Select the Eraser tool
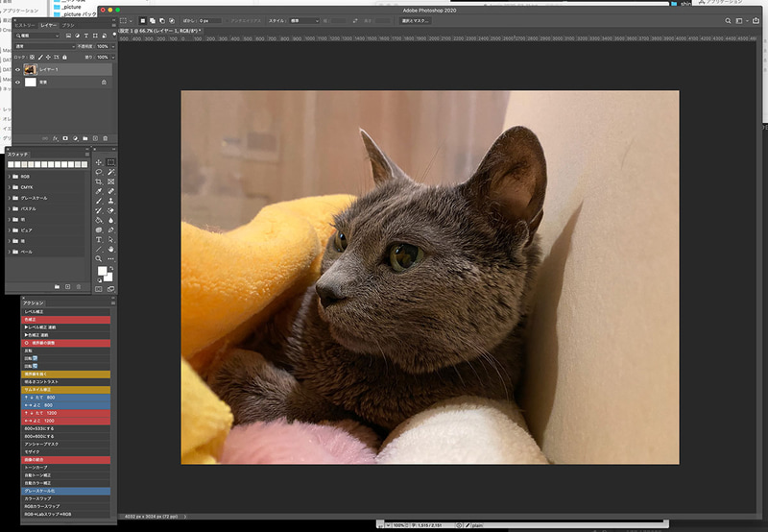 tap(111, 210)
